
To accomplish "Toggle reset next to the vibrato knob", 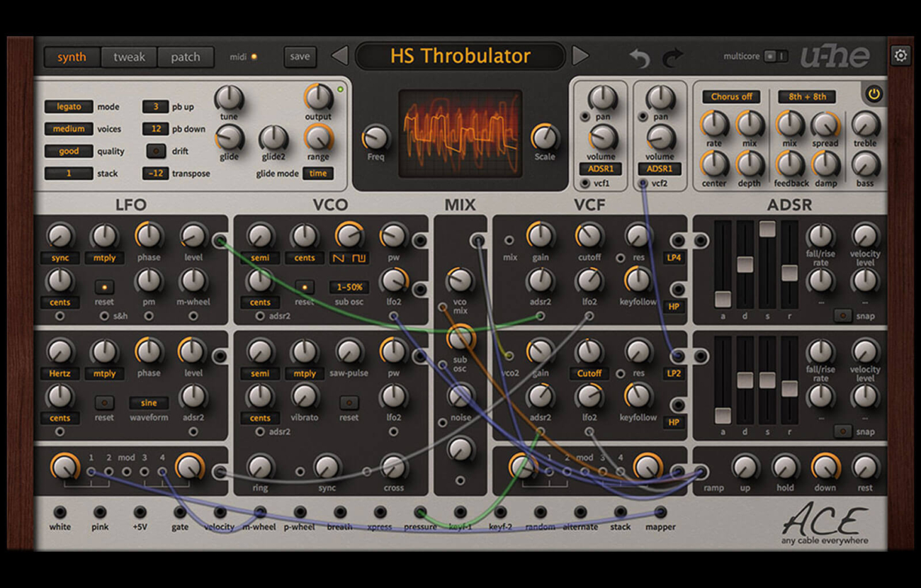I will [349, 402].
